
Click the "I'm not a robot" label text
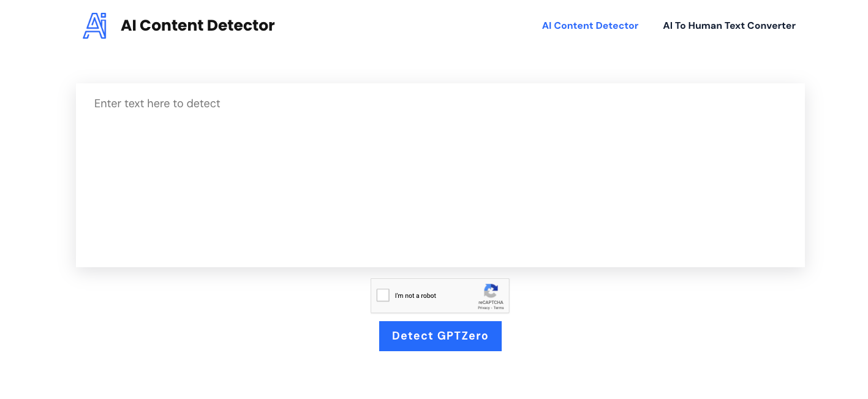(415, 296)
